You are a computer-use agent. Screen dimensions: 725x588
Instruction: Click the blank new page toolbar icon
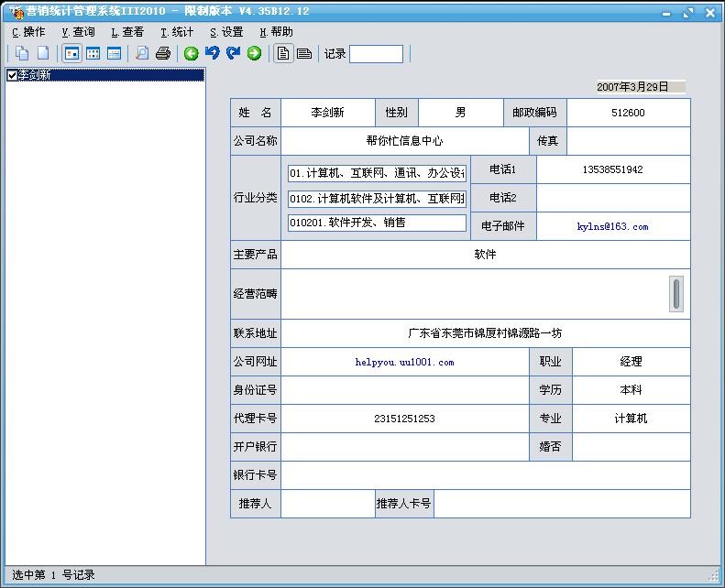coord(43,54)
